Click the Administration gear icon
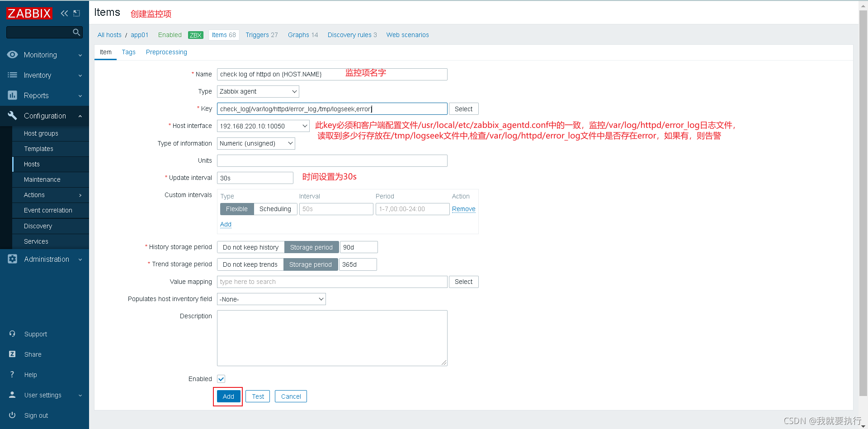Image resolution: width=868 pixels, height=429 pixels. click(12, 259)
